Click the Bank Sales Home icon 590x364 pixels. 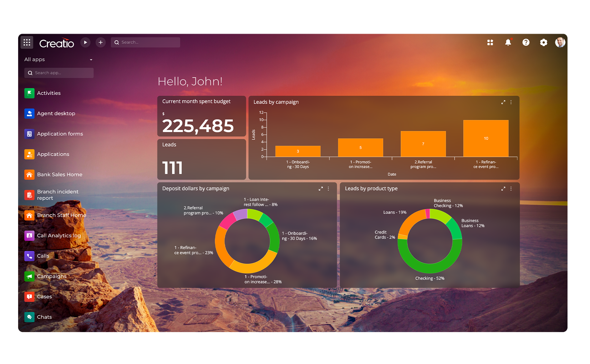[29, 174]
